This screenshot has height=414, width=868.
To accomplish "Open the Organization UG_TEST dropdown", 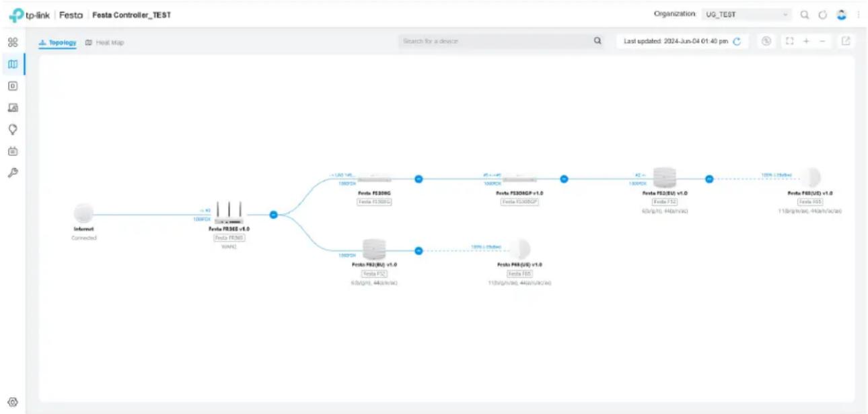I will (747, 15).
